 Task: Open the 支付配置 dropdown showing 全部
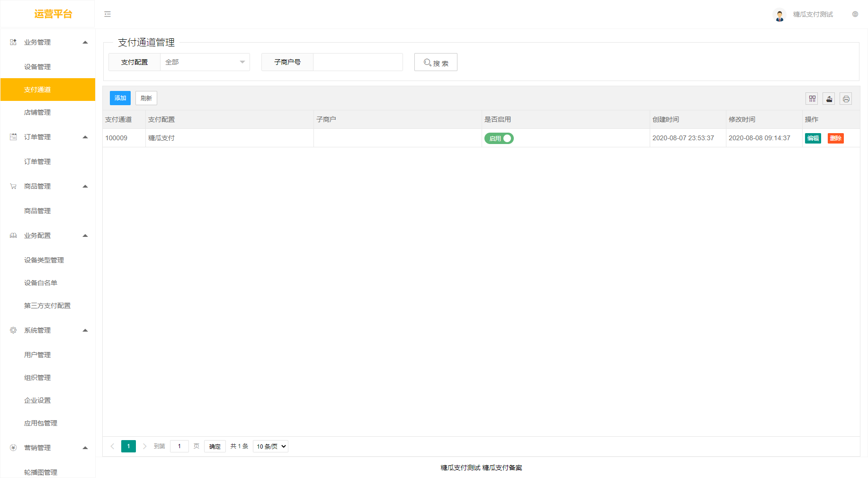tap(205, 62)
